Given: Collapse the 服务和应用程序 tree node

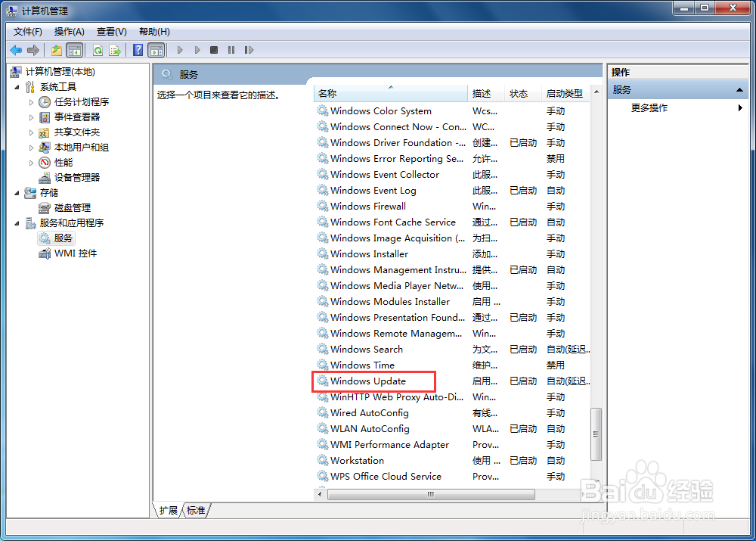Looking at the screenshot, I should 17,223.
